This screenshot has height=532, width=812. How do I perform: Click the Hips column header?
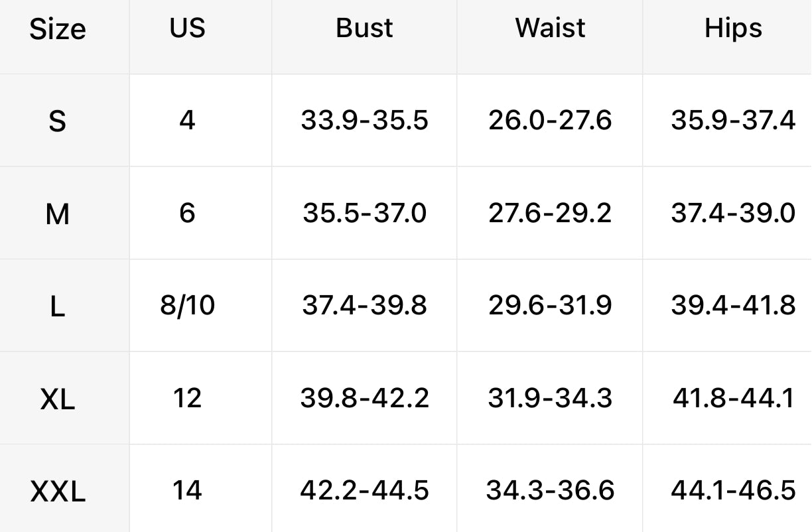tap(733, 28)
